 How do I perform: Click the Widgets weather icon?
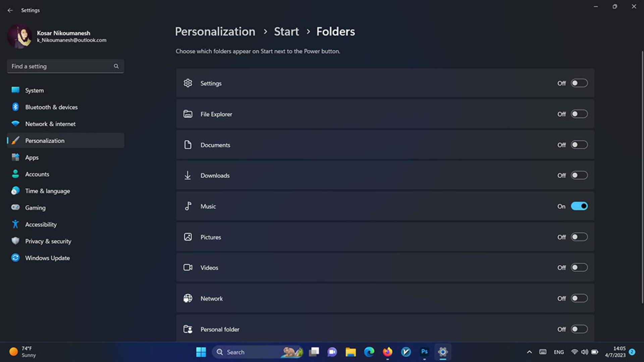13,352
